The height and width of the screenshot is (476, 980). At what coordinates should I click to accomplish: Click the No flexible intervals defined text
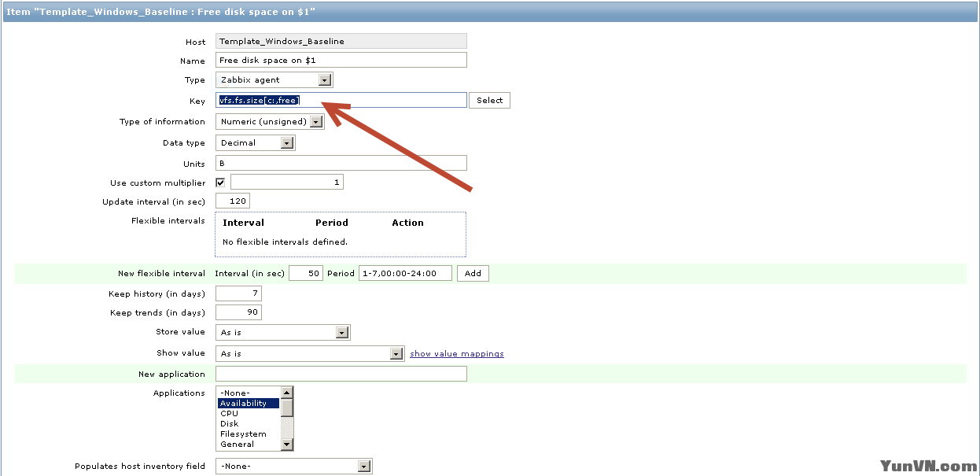(x=285, y=242)
